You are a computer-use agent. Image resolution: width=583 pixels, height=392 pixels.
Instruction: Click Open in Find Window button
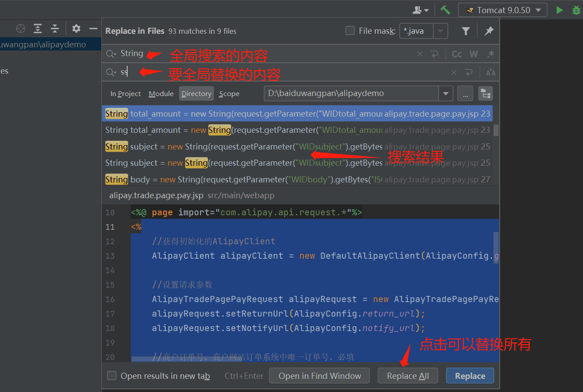[320, 376]
